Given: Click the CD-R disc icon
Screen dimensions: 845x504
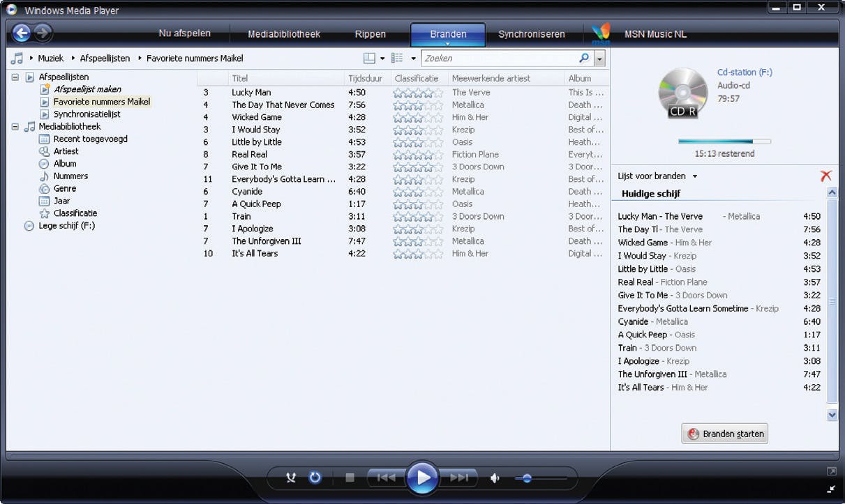Looking at the screenshot, I should [682, 93].
